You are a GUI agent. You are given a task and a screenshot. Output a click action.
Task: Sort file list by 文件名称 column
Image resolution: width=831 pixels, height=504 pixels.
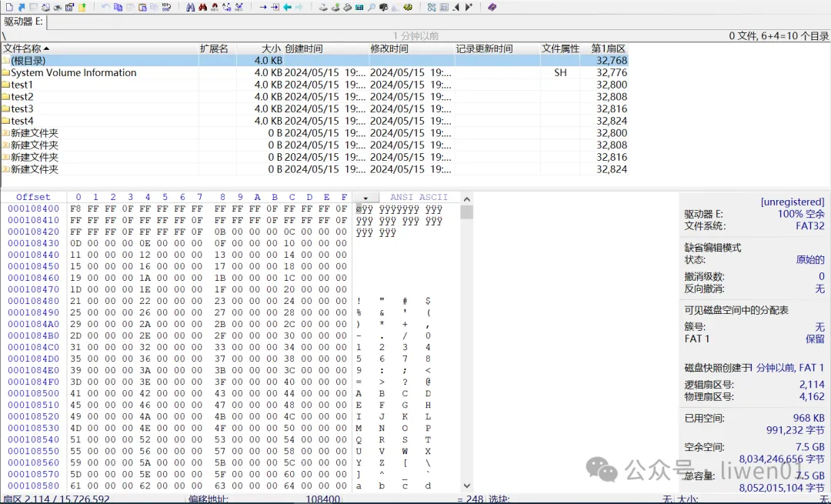[x=25, y=48]
